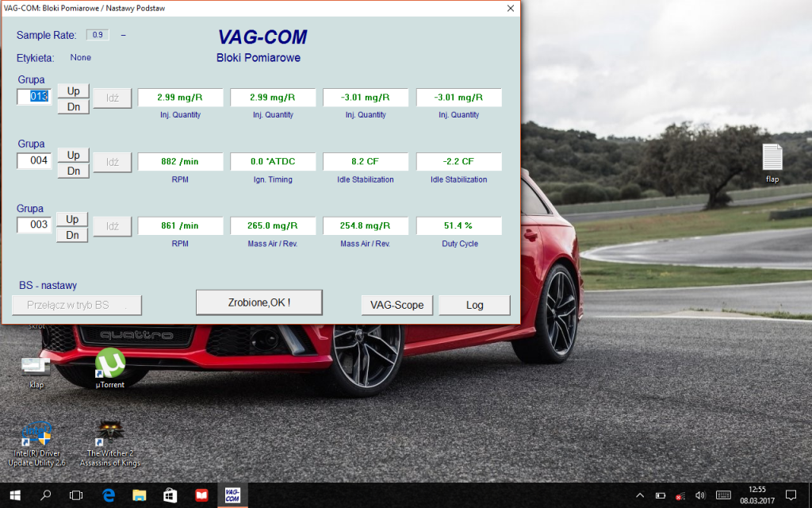Open the touch keyboard tray icon
This screenshot has height=508, width=812.
(x=723, y=495)
